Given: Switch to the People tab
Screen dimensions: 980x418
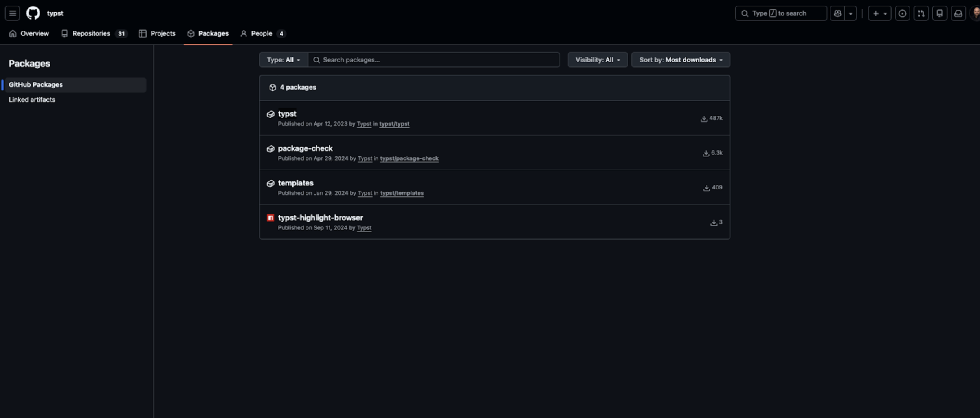Looking at the screenshot, I should click(x=262, y=34).
